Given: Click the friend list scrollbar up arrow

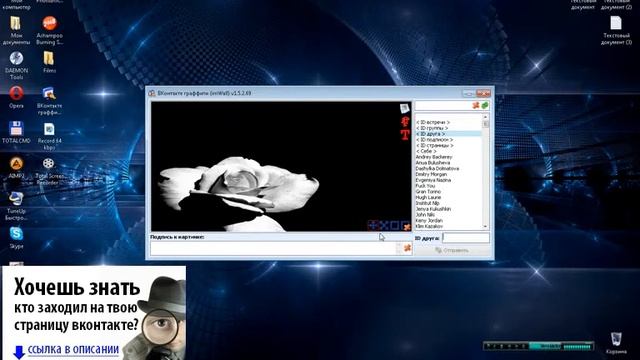Looking at the screenshot, I should [x=485, y=118].
